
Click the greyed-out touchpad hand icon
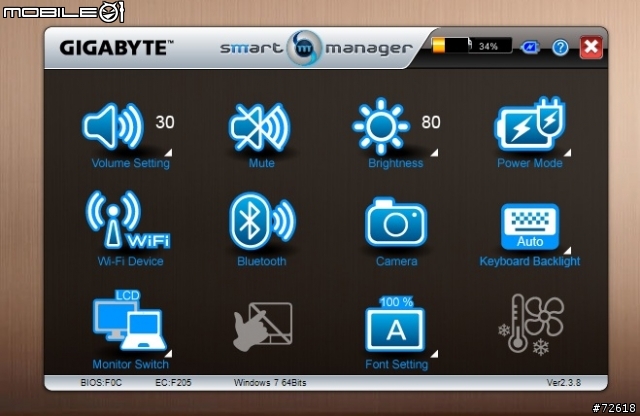[x=262, y=326]
